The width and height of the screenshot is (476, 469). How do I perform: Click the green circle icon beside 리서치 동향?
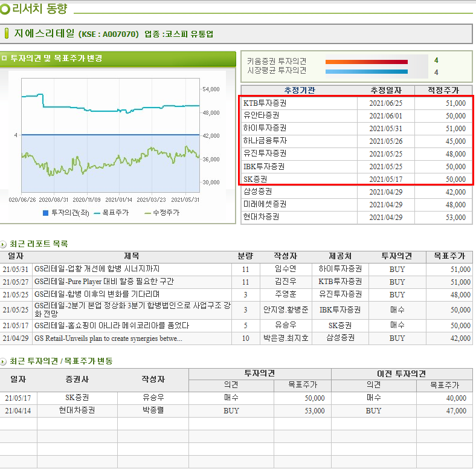point(5,9)
